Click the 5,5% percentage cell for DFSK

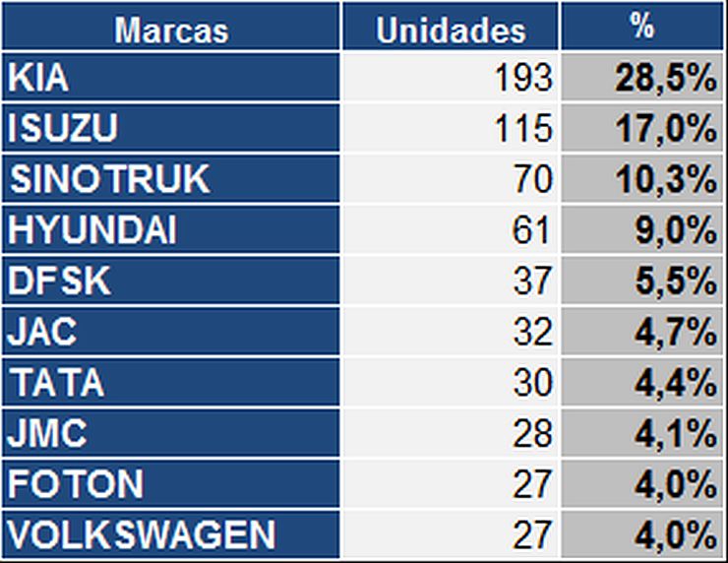[642, 281]
